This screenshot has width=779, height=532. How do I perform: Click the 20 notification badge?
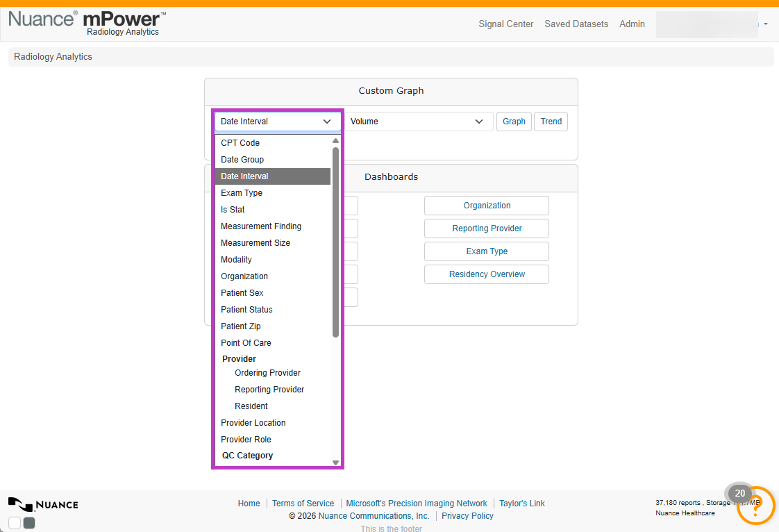pyautogui.click(x=739, y=493)
